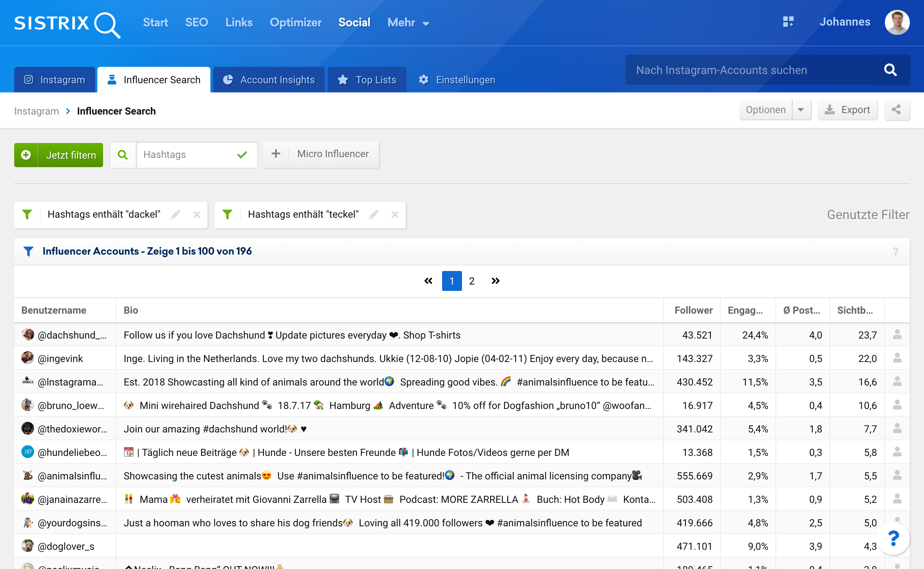The width and height of the screenshot is (924, 569).
Task: Add the Micro Influencer quick filter
Action: pyautogui.click(x=321, y=154)
